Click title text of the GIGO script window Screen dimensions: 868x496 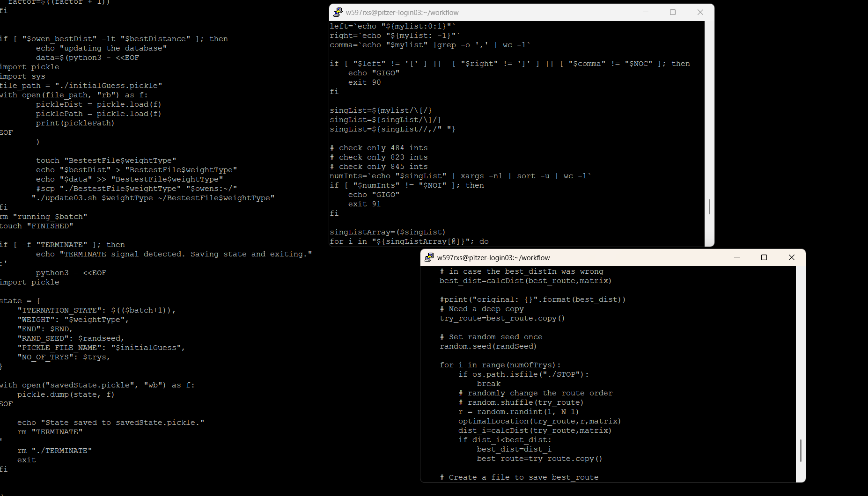402,13
